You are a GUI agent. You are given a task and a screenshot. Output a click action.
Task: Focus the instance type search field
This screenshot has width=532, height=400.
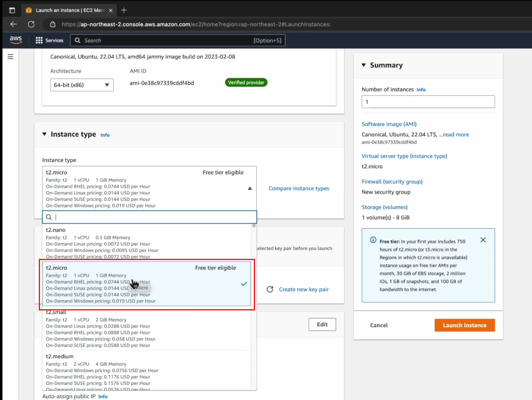coord(149,217)
